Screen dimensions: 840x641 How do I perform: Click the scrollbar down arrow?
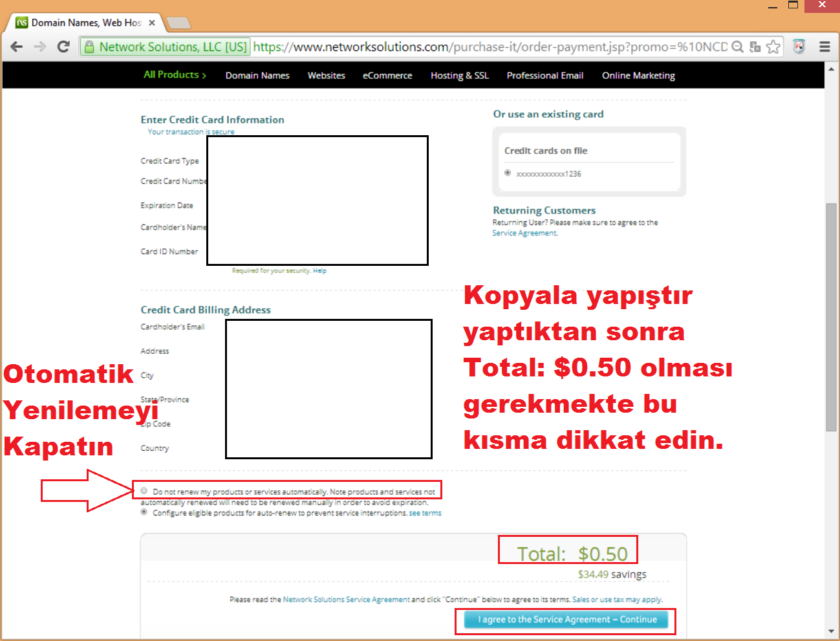tap(831, 631)
